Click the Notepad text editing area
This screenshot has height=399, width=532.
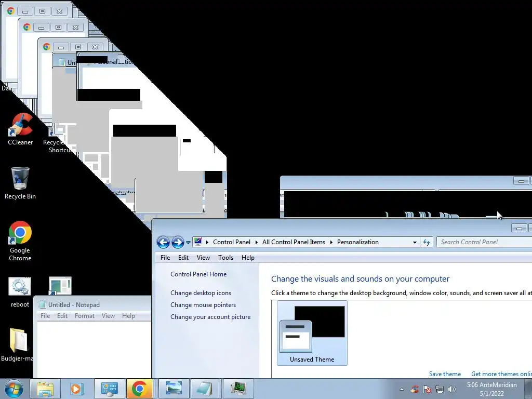coord(94,350)
